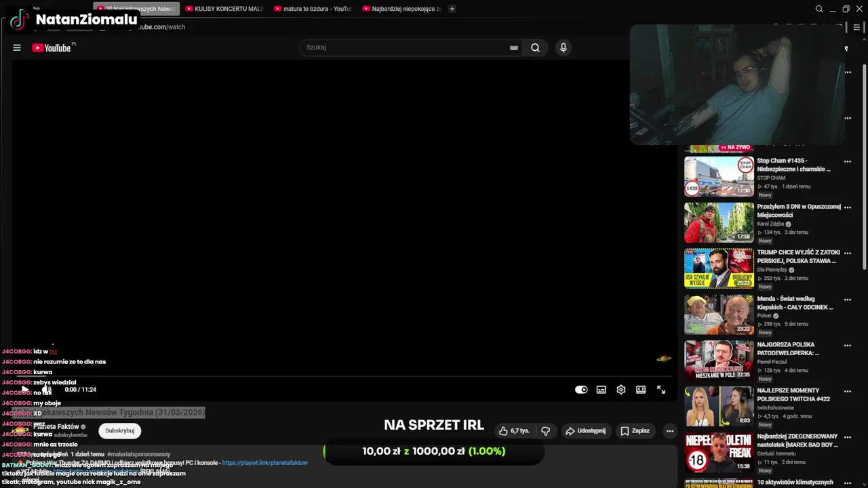Open options for Menda - Świat według Kiepskich
This screenshot has width=868, height=488.
pos(847,299)
